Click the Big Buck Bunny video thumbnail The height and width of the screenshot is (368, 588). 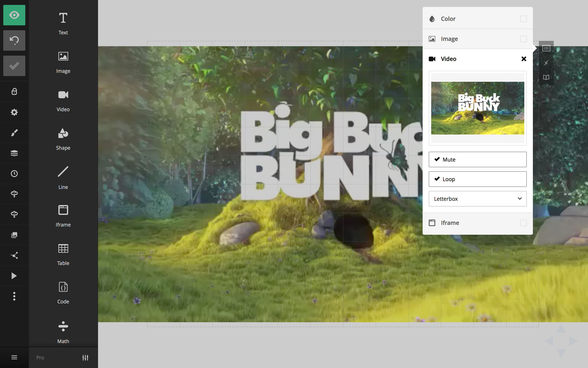478,108
